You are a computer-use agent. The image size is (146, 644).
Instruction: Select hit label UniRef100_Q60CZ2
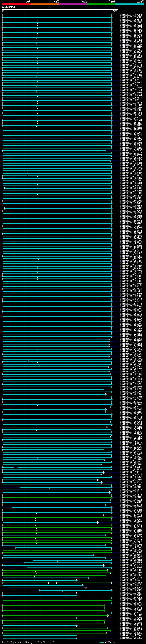[131, 25]
